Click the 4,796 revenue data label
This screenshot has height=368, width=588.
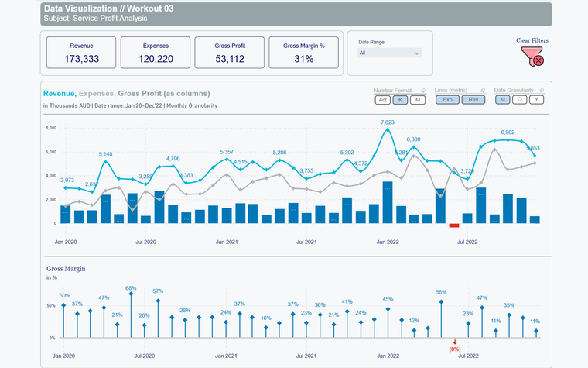coord(173,159)
